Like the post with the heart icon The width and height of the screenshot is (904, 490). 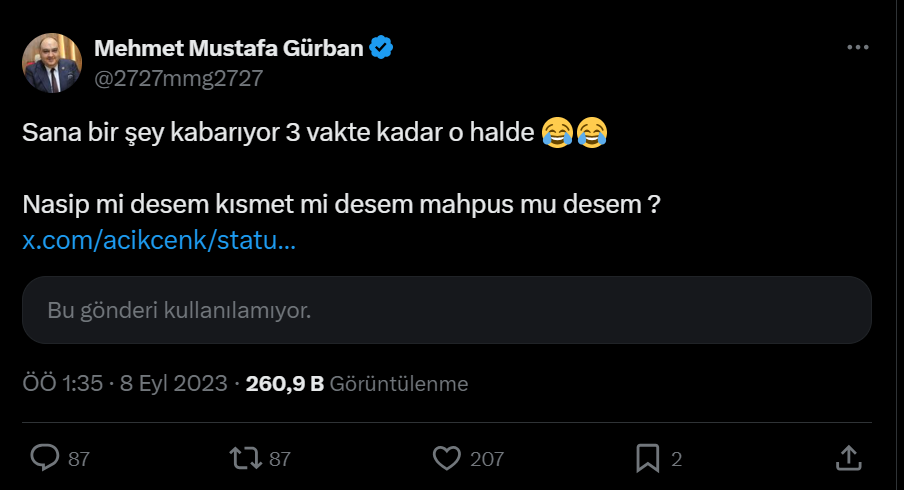446,458
